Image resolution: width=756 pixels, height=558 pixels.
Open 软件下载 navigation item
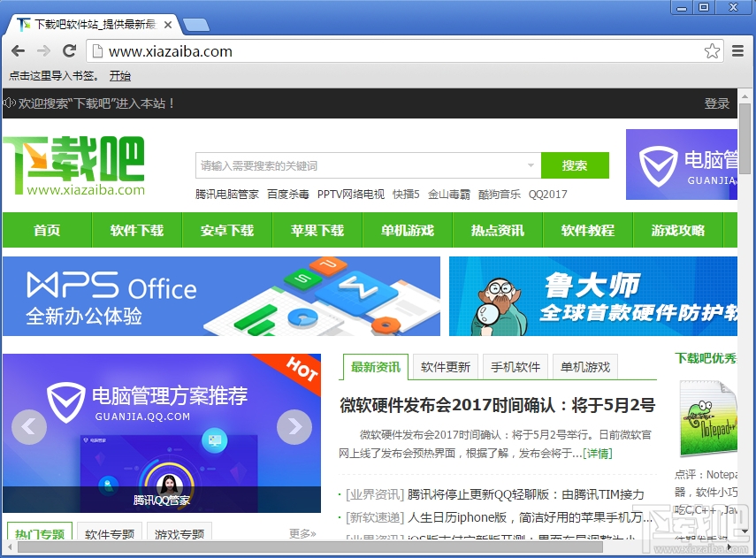point(137,230)
